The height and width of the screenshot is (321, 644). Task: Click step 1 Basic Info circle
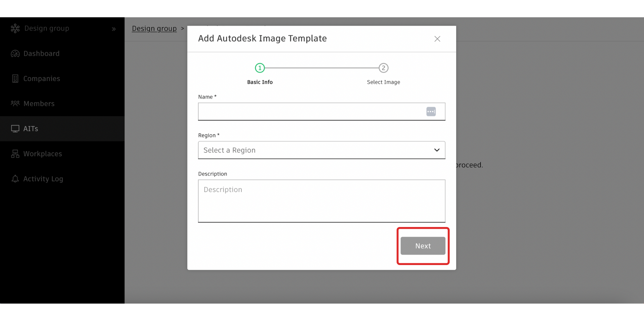point(260,68)
